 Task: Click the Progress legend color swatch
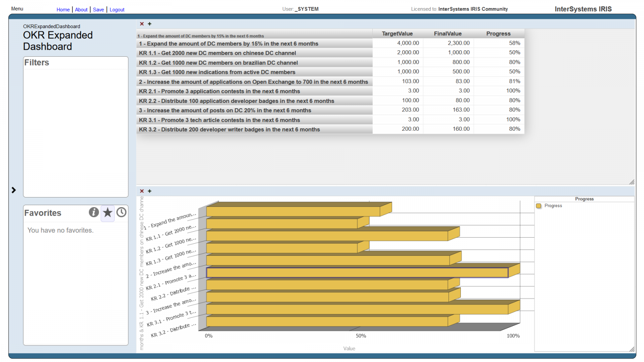tap(539, 206)
